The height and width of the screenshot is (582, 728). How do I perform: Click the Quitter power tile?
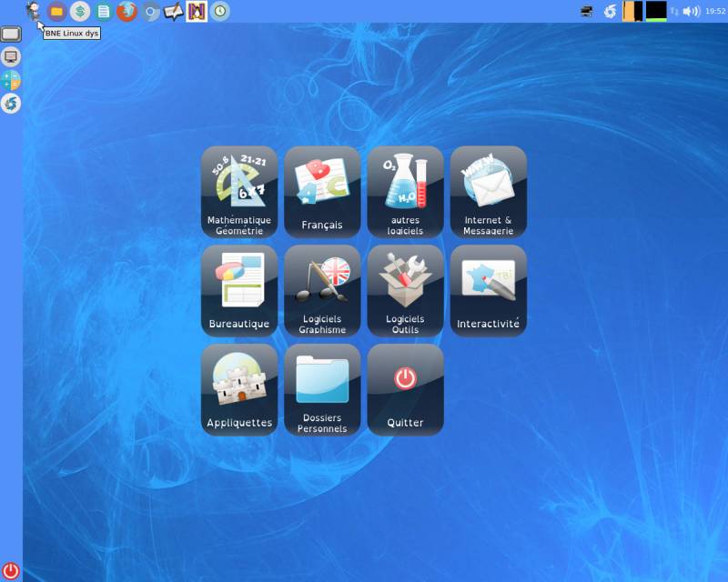(x=405, y=390)
